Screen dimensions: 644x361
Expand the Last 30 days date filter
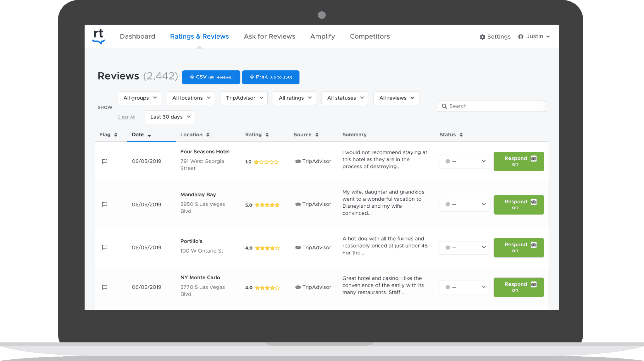click(169, 117)
